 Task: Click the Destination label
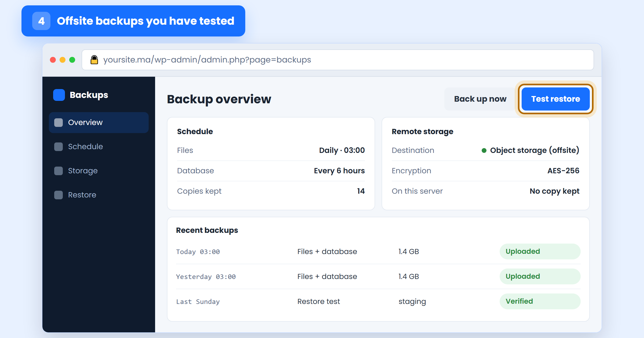(x=413, y=150)
